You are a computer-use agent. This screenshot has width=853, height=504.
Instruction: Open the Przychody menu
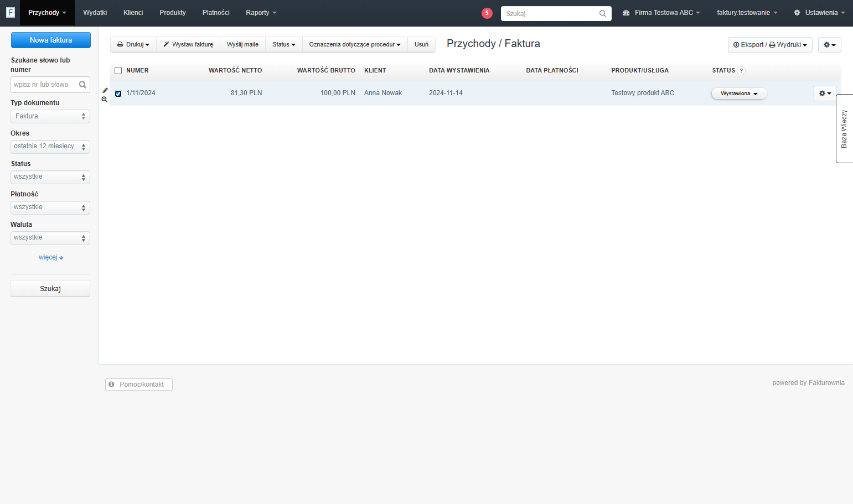(47, 13)
